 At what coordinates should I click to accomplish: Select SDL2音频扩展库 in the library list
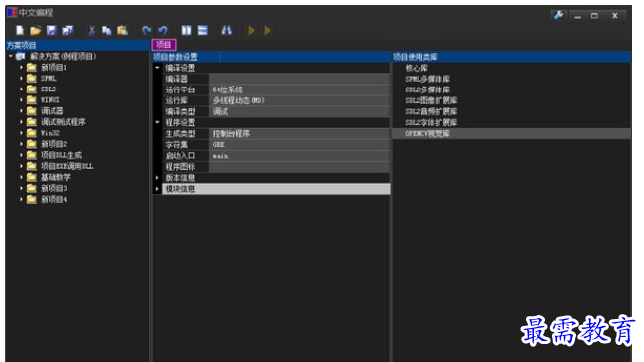(x=431, y=111)
